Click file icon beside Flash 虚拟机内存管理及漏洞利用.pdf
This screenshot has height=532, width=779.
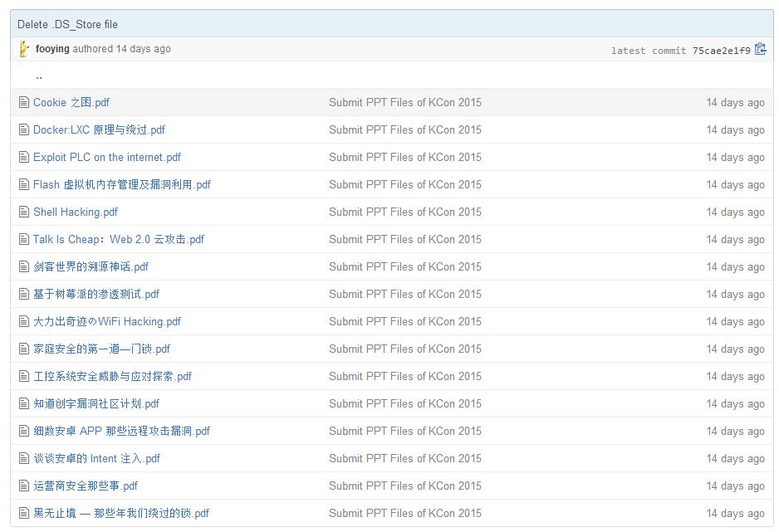pos(23,184)
